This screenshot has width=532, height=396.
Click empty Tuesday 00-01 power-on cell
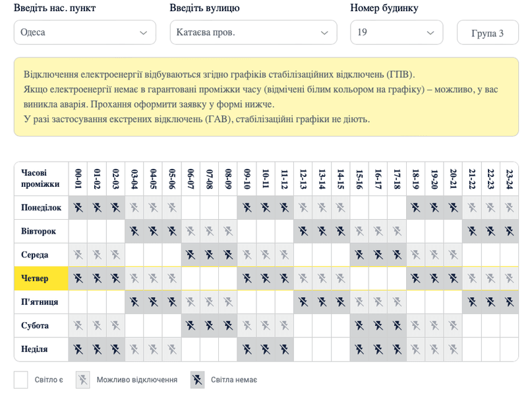78,232
